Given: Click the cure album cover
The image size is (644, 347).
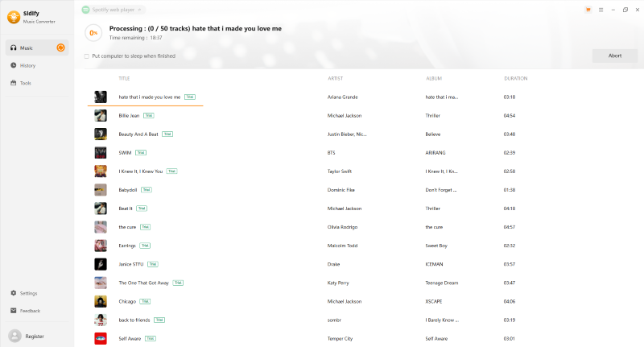Looking at the screenshot, I should pyautogui.click(x=101, y=227).
